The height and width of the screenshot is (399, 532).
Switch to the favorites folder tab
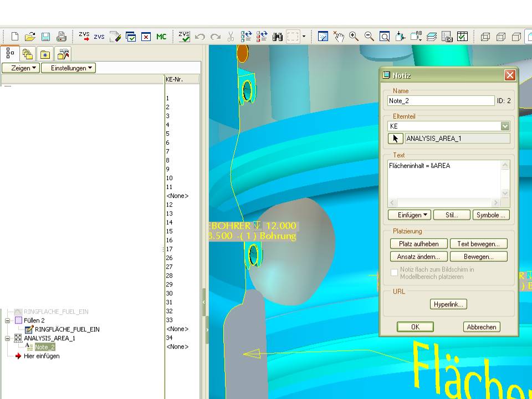(45, 54)
